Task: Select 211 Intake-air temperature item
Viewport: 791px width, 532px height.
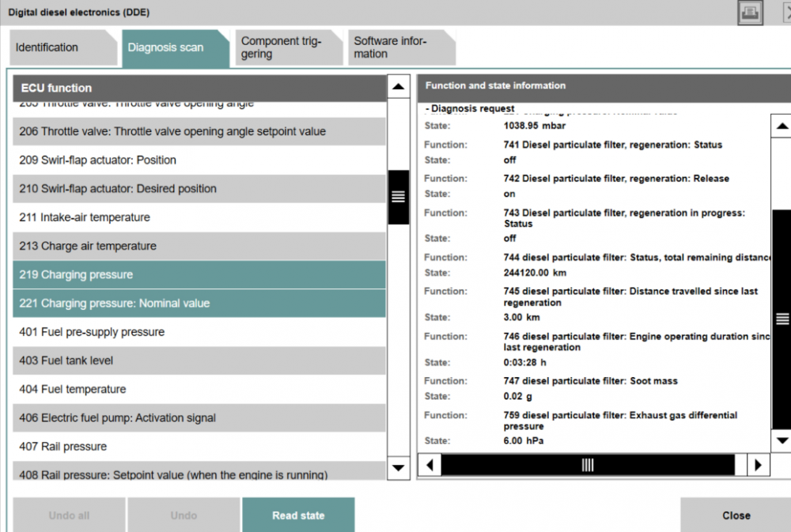Action: tap(199, 217)
